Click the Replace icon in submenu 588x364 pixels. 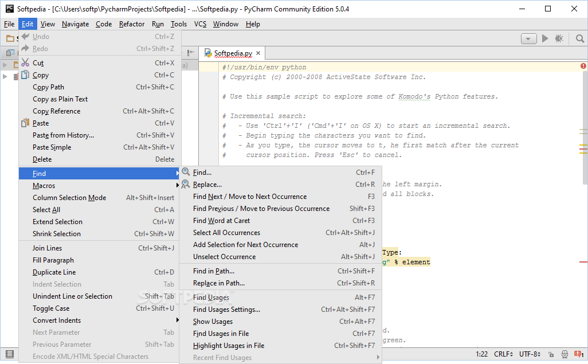point(186,184)
